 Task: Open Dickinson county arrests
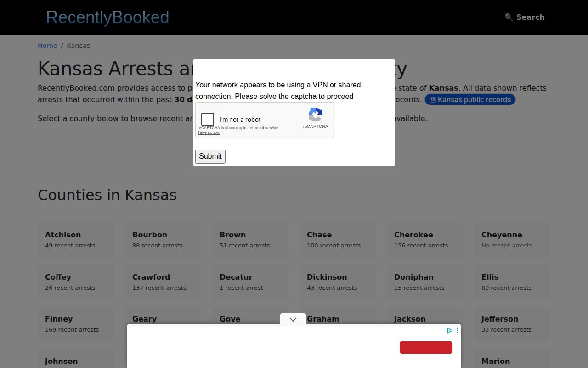pyautogui.click(x=338, y=282)
